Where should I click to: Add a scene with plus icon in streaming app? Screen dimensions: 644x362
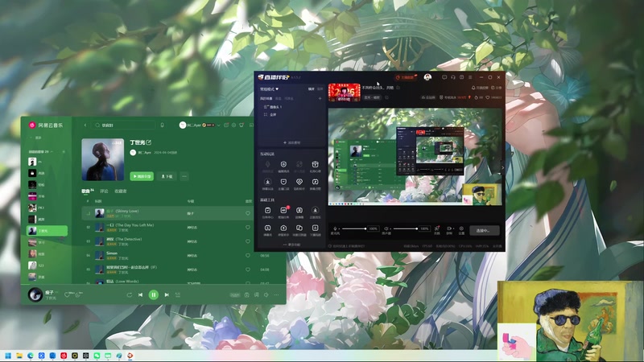point(320,98)
